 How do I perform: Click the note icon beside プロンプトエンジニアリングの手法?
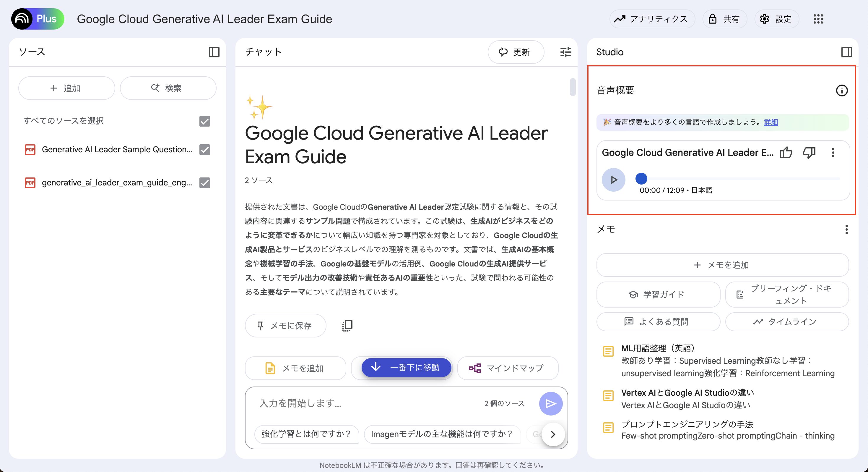tap(608, 428)
